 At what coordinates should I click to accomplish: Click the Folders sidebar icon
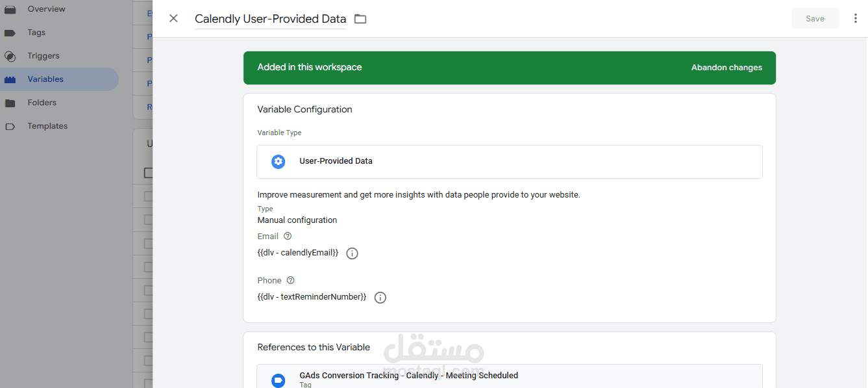[10, 103]
